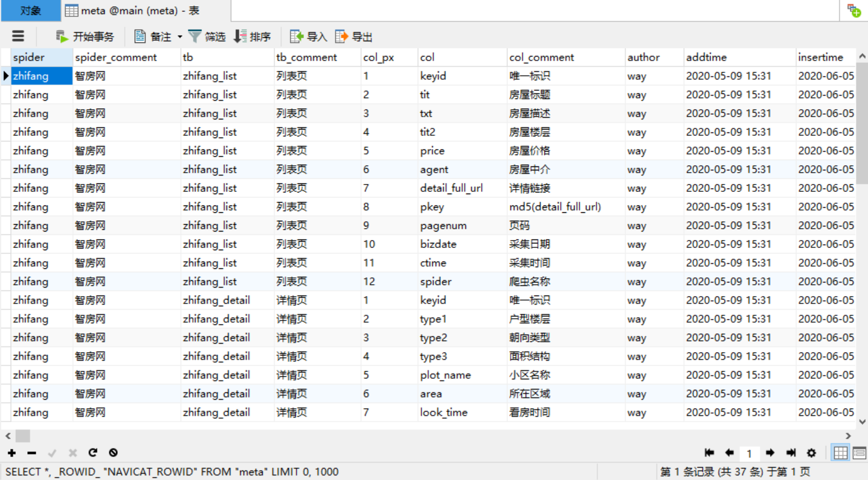Screen dimensions: 868x480
Task: Select the 'md5(detail_full_url)' cell
Action: pos(566,207)
